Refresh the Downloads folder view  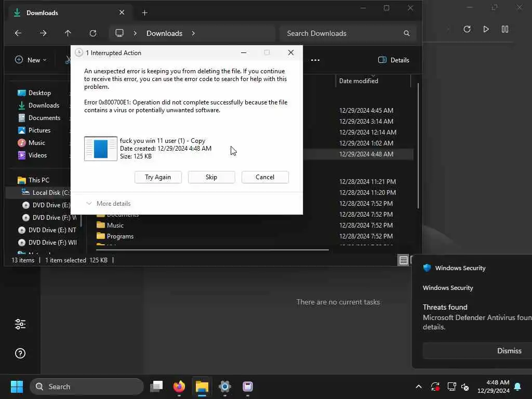(93, 33)
